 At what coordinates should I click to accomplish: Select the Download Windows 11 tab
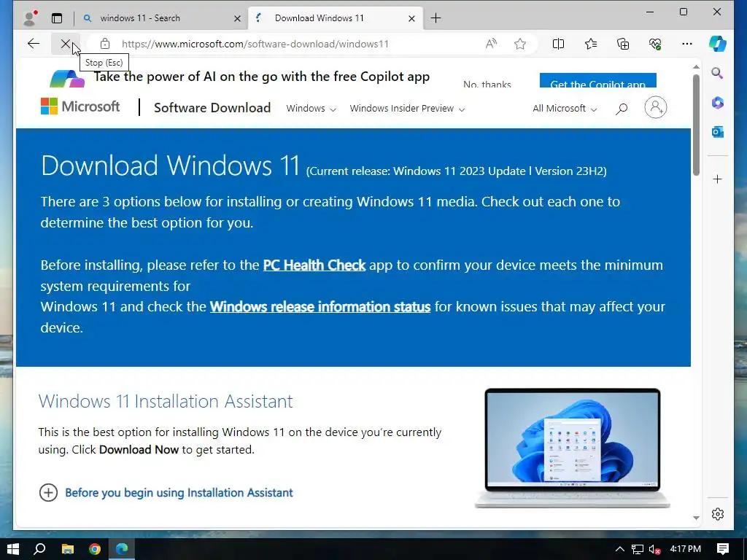[x=336, y=18]
